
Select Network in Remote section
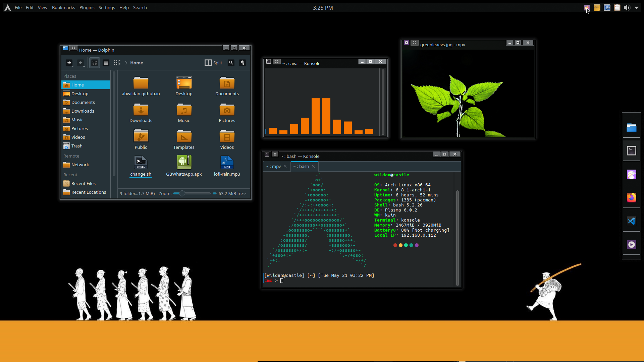[86, 165]
